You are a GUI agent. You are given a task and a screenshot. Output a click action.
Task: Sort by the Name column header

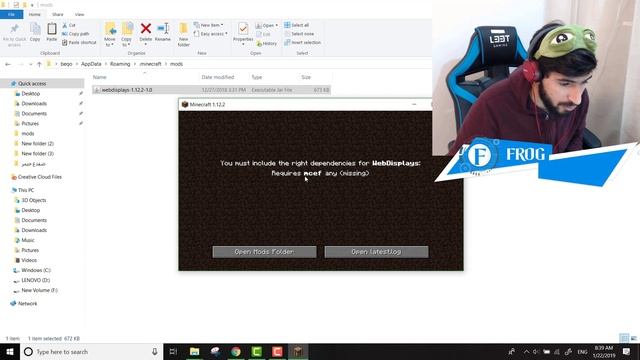[x=100, y=77]
